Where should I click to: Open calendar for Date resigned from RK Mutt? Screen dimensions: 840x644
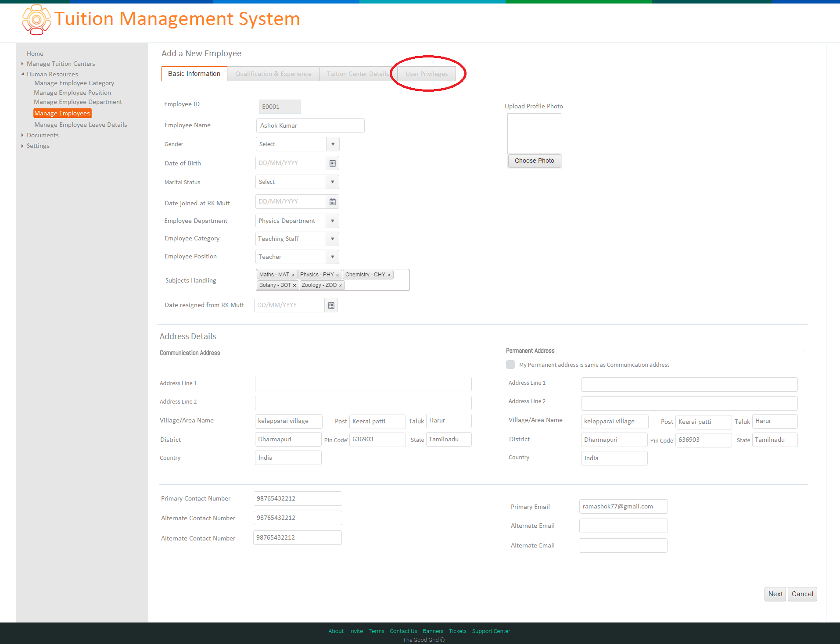point(331,305)
